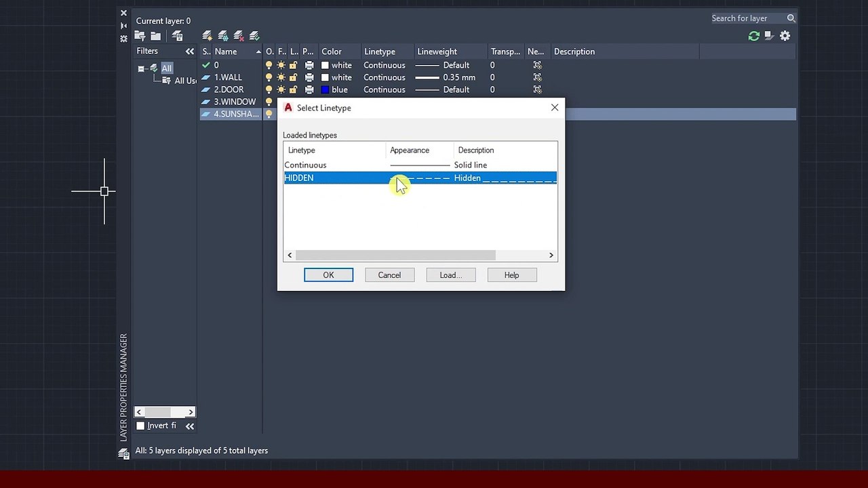Click the Transparency column header
Image resolution: width=868 pixels, height=488 pixels.
coord(506,52)
